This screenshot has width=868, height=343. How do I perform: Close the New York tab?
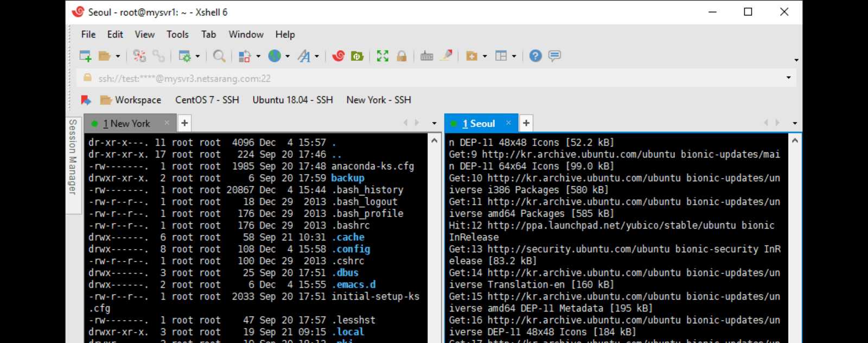coord(167,123)
